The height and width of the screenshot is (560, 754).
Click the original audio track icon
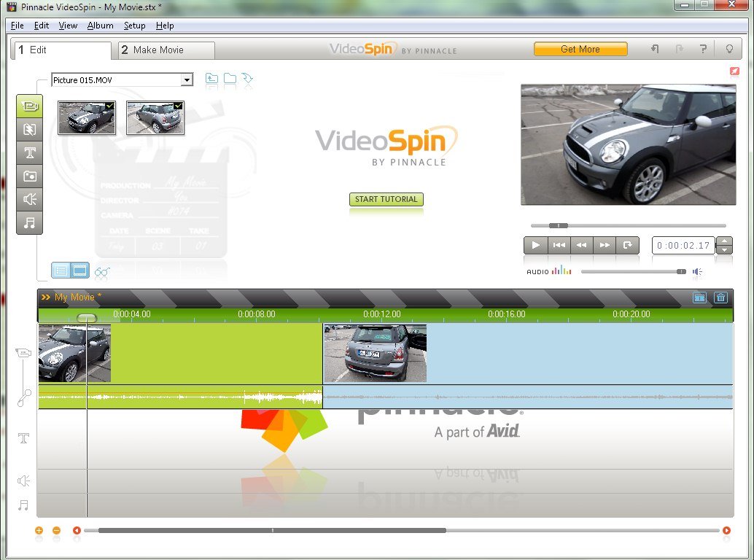point(23,397)
